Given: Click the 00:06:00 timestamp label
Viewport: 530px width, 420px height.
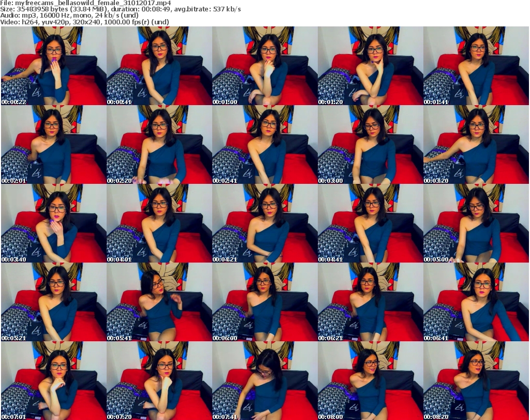Looking at the screenshot, I should (225, 338).
